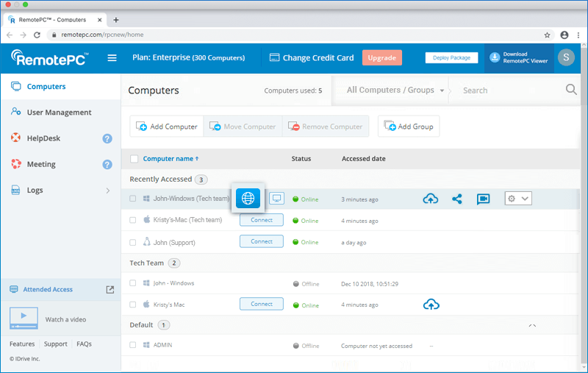The height and width of the screenshot is (373, 588).
Task: Click the globe web connect icon
Action: pyautogui.click(x=248, y=199)
